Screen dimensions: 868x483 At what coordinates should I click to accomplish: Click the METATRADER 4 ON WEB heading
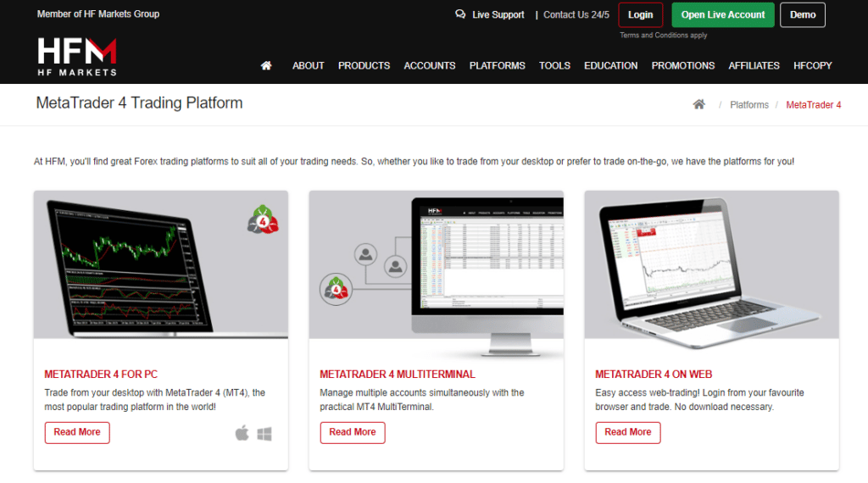(x=654, y=375)
